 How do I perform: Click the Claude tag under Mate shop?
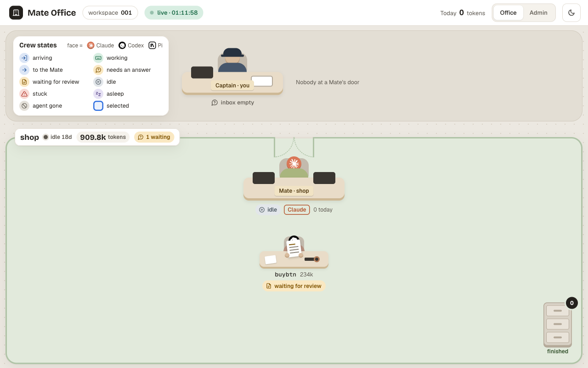coord(297,210)
